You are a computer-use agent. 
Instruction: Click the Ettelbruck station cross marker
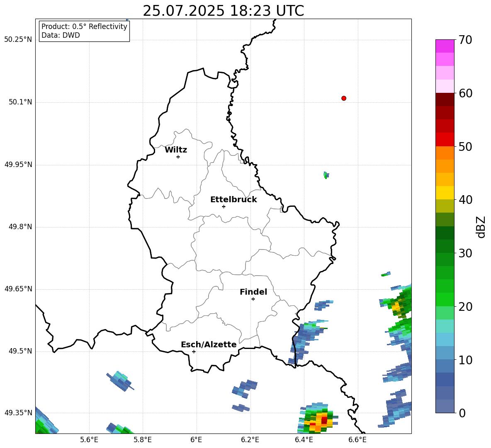coord(224,206)
